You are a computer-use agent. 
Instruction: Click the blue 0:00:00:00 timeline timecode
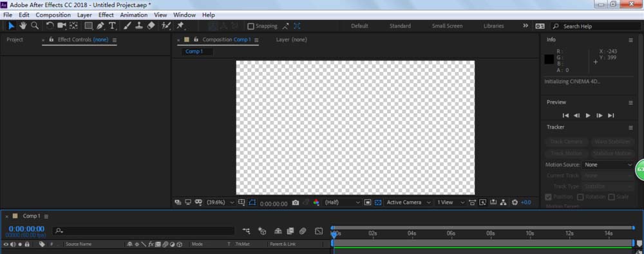click(x=26, y=229)
